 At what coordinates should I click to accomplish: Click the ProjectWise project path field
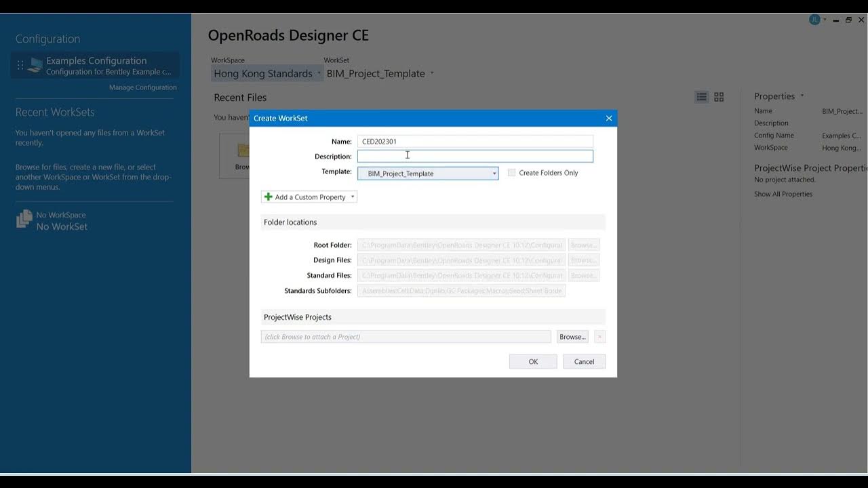(406, 337)
